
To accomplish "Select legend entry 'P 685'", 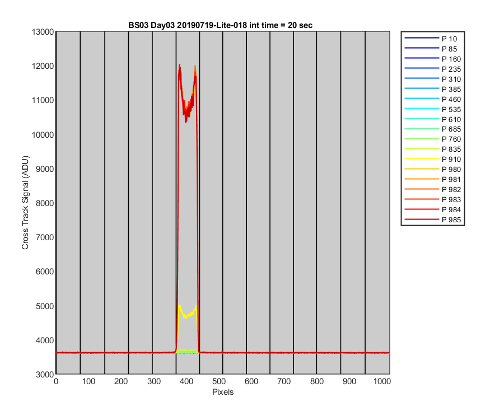I will coord(432,129).
